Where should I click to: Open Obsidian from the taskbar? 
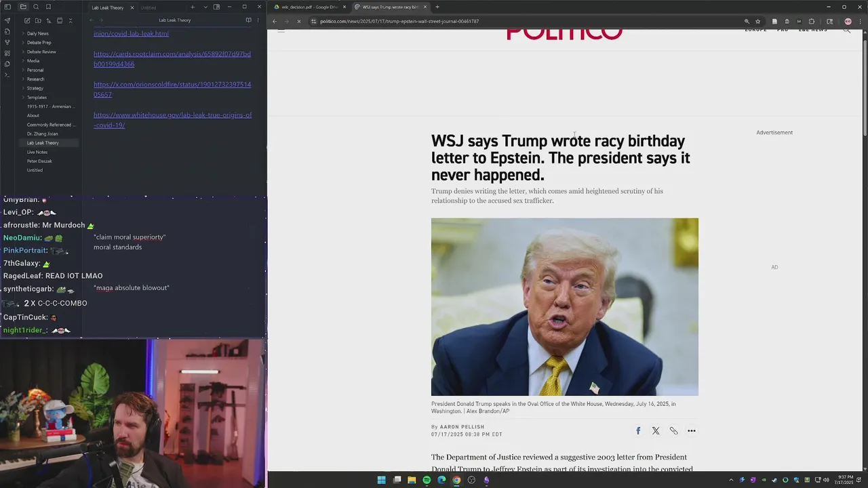pos(486,480)
